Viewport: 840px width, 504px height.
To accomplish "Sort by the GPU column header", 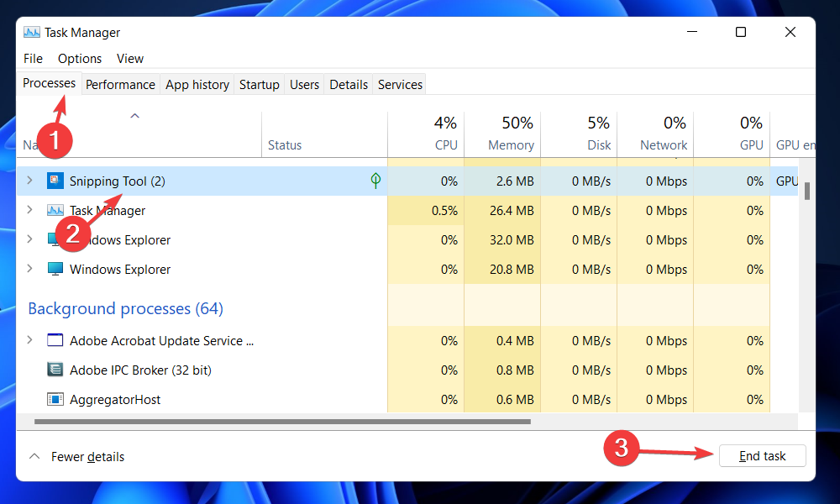I will pyautogui.click(x=732, y=134).
